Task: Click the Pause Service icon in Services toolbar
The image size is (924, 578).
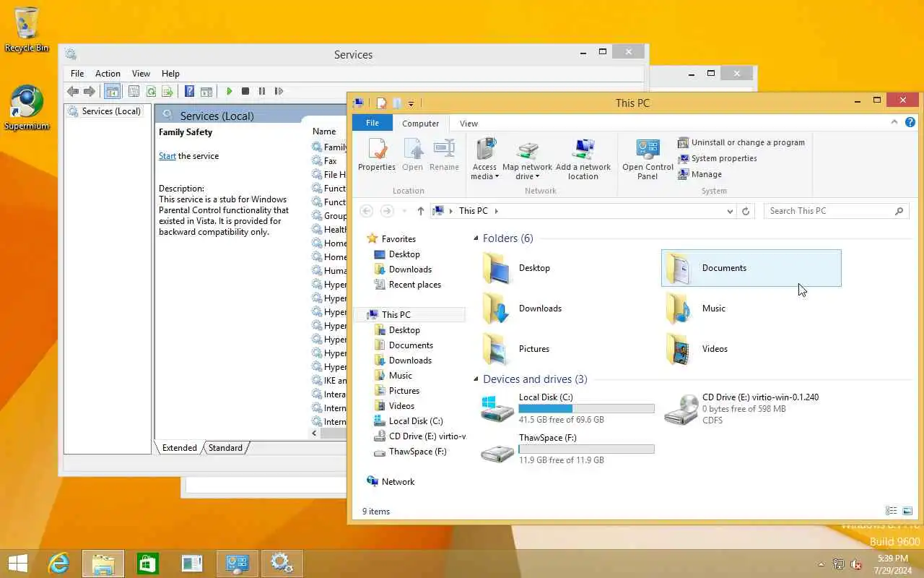Action: pyautogui.click(x=262, y=91)
